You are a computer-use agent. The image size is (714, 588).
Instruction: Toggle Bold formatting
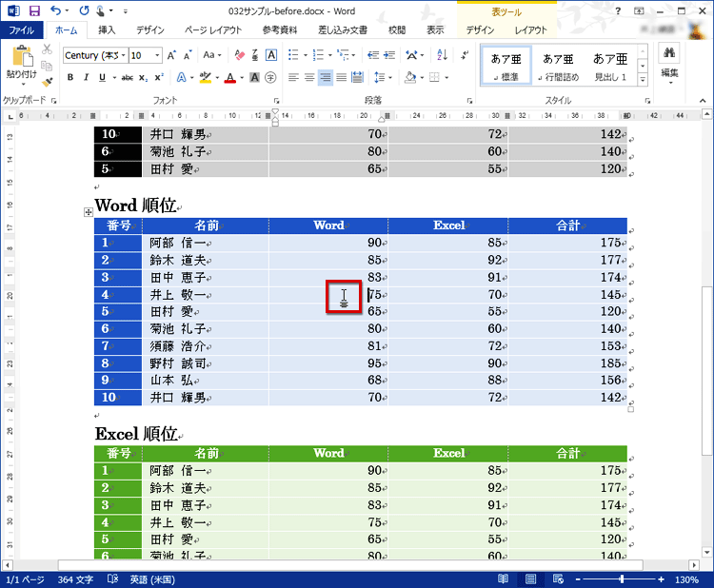pyautogui.click(x=70, y=77)
